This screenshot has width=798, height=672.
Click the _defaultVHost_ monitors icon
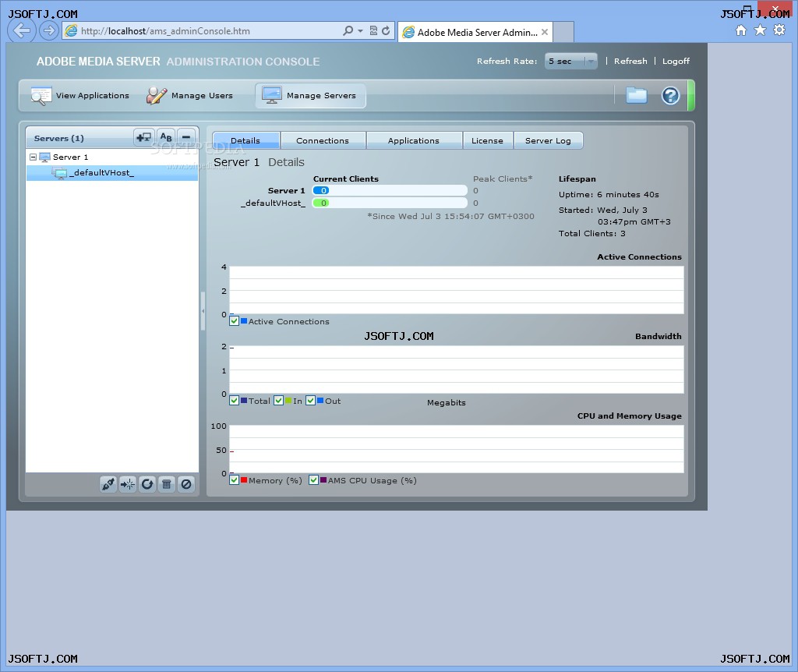[x=59, y=173]
